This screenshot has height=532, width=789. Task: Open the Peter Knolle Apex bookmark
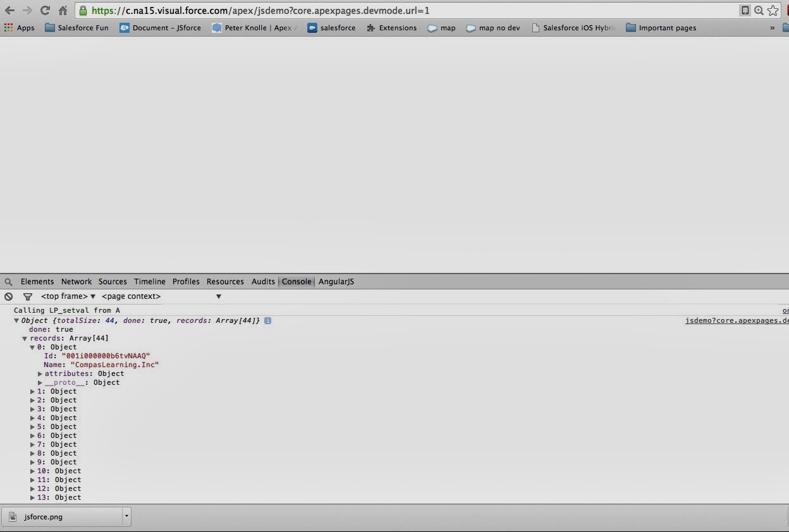coord(254,28)
